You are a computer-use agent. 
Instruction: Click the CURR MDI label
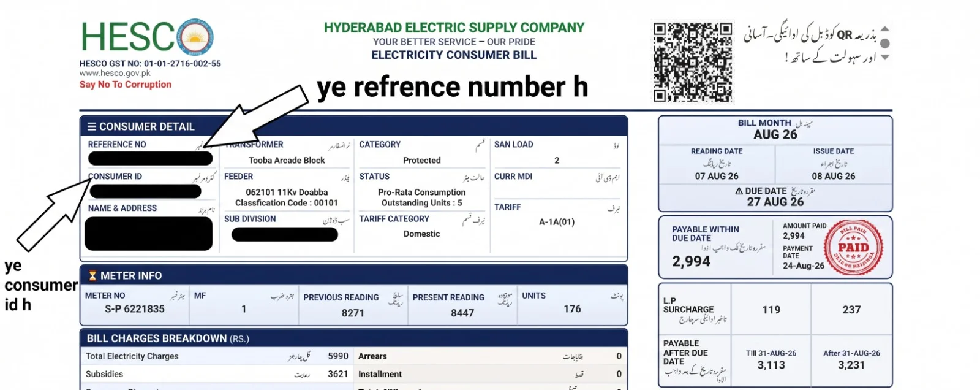click(513, 177)
